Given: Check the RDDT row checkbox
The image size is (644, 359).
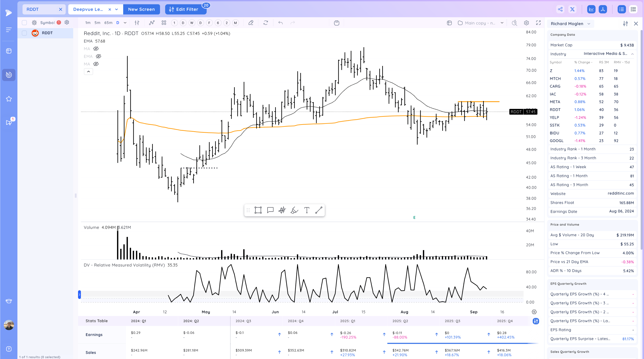Looking at the screenshot, I should pos(24,33).
